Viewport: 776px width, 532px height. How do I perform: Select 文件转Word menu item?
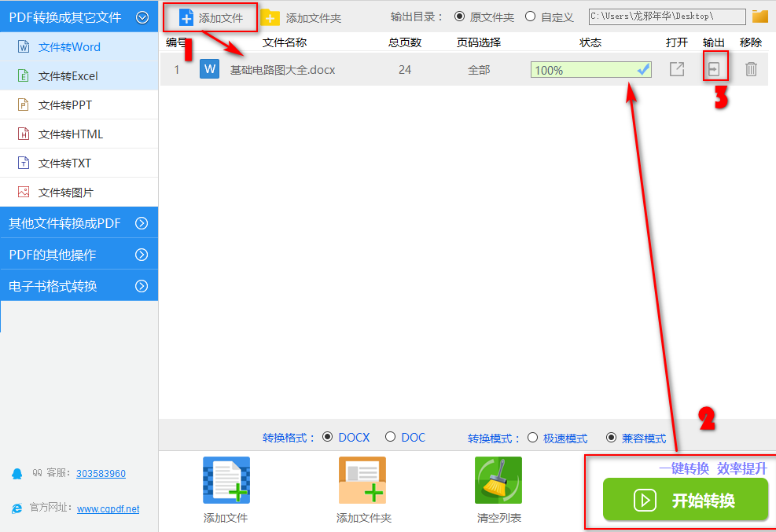coord(79,46)
